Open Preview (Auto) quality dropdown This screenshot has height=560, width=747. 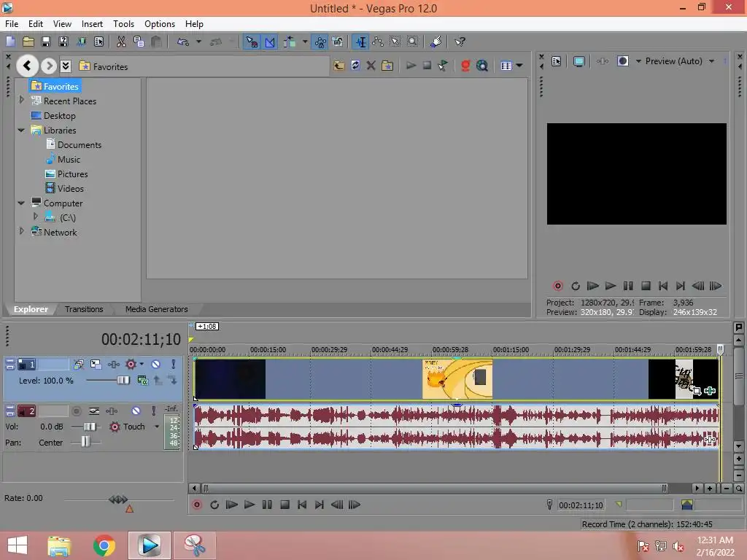712,61
